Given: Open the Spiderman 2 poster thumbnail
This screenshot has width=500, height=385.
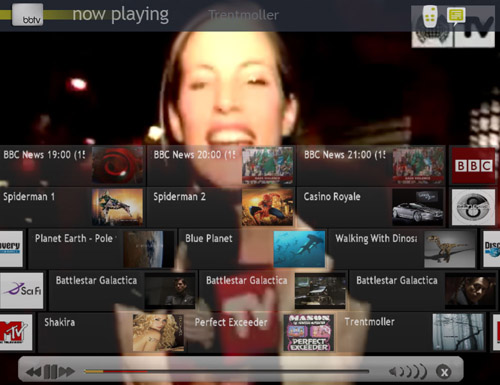Looking at the screenshot, I should 268,207.
